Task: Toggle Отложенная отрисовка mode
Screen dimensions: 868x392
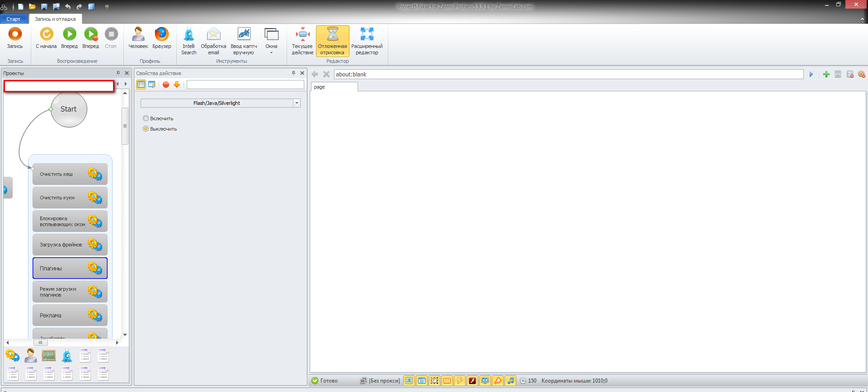Action: coord(332,41)
